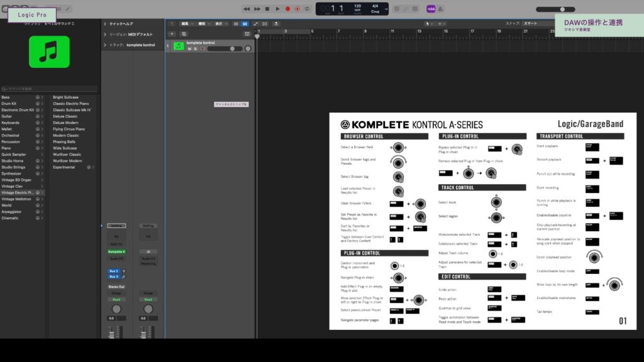Open the Komplete K instrument slot
This screenshot has height=362, width=644.
[116, 252]
